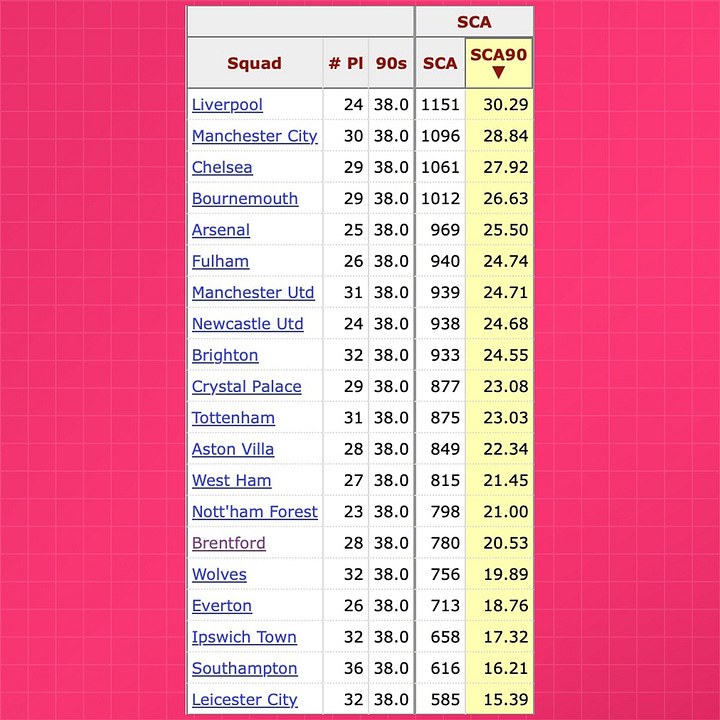Screen dimensions: 720x720
Task: Select Southampton's player count 36
Action: pyautogui.click(x=354, y=668)
